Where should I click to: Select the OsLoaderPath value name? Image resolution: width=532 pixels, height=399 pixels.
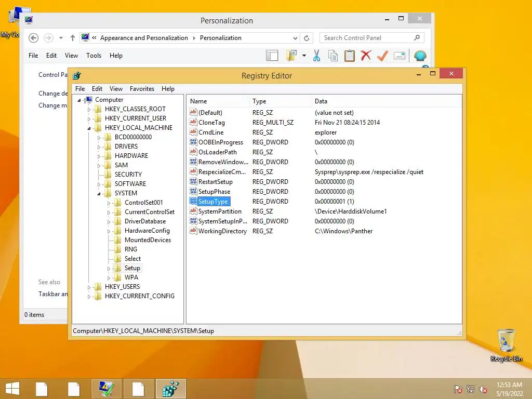(x=218, y=152)
